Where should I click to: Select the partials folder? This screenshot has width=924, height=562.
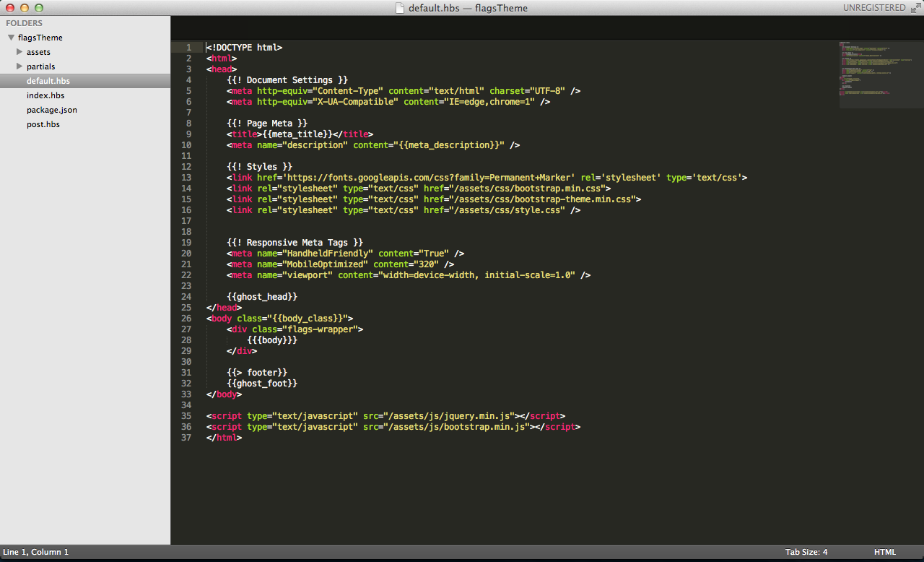[x=41, y=66]
